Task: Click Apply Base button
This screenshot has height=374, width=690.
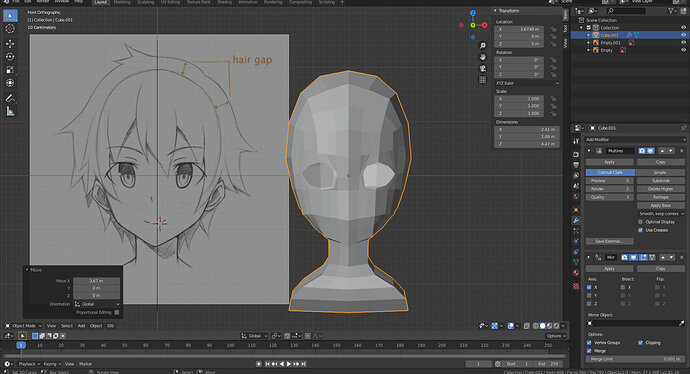Action: pyautogui.click(x=661, y=205)
